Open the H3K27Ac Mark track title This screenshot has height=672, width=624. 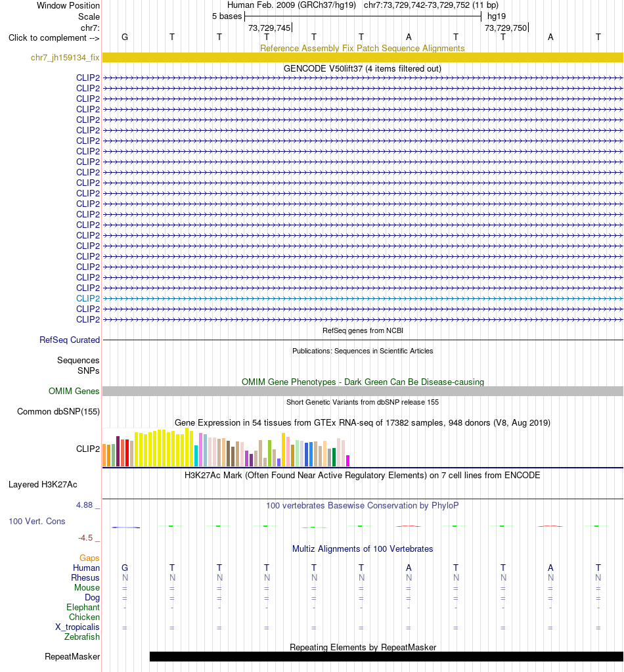(363, 475)
